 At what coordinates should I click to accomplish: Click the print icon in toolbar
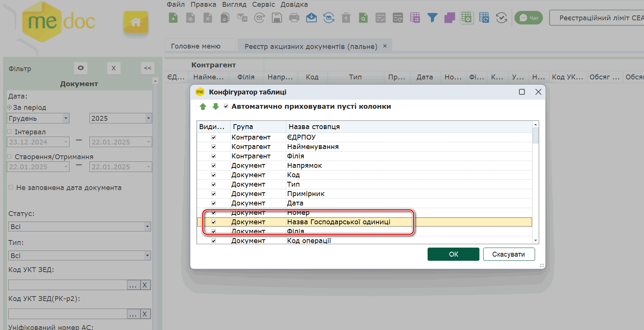pyautogui.click(x=294, y=18)
